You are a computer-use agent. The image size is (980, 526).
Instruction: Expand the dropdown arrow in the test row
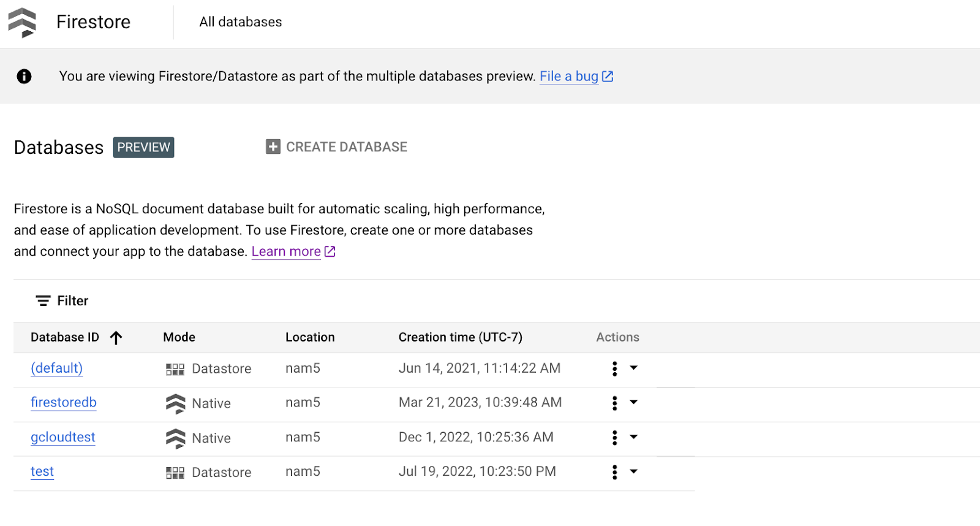tap(634, 471)
